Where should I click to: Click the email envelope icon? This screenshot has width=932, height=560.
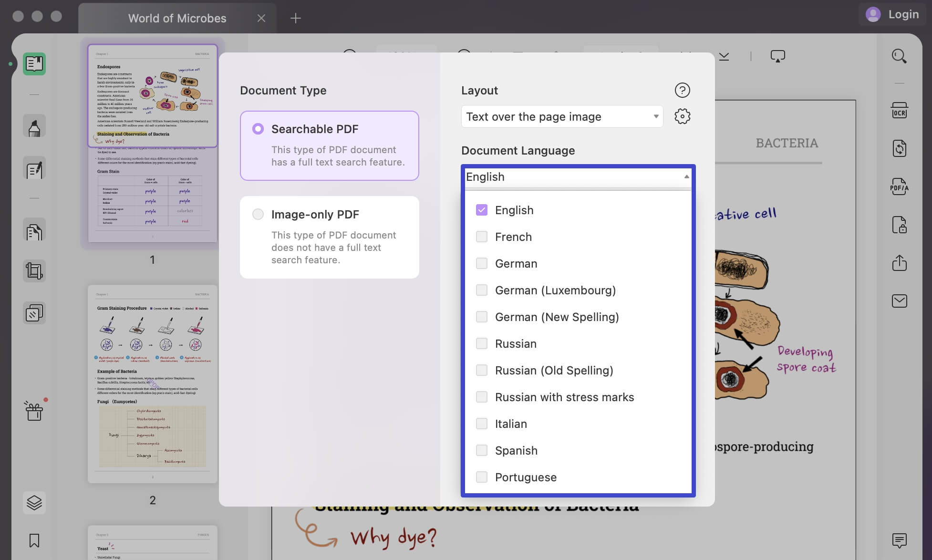899,301
